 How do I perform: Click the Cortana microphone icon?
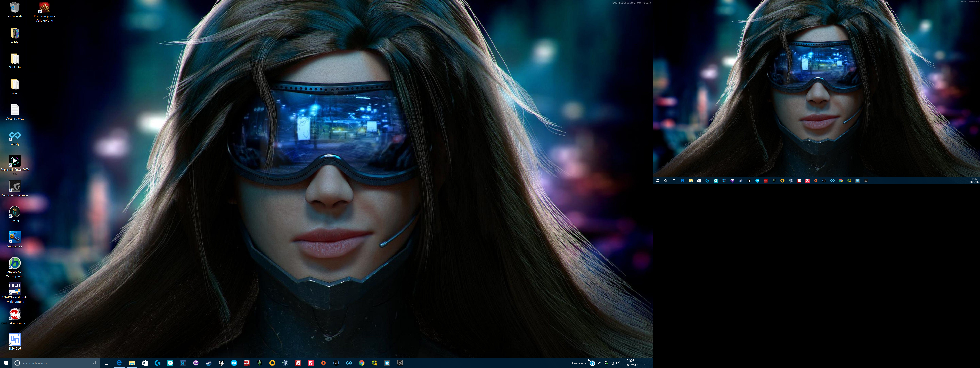tap(95, 363)
